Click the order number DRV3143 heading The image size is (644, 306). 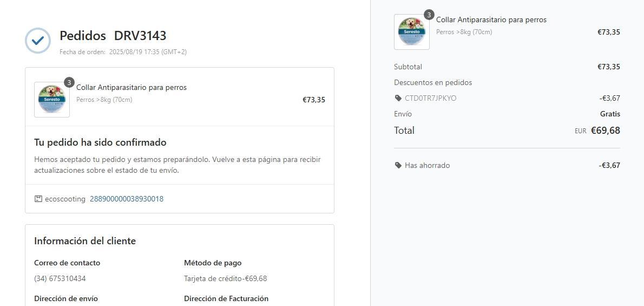point(140,36)
